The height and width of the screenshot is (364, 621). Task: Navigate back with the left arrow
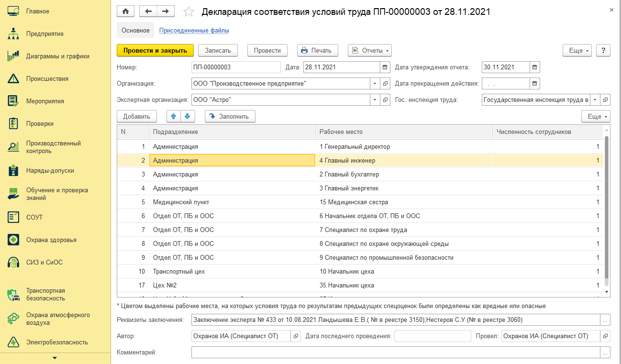tap(148, 11)
